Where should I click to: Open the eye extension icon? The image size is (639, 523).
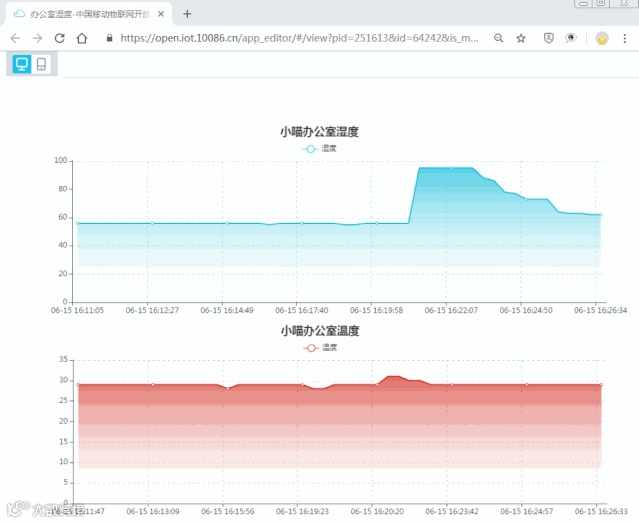pos(571,38)
